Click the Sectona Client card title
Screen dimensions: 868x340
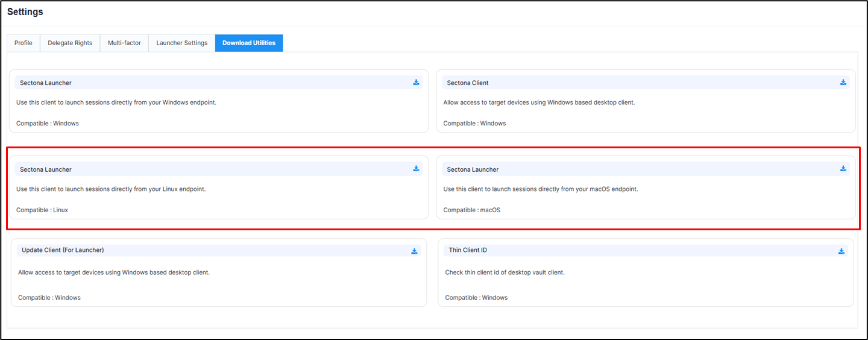[468, 83]
